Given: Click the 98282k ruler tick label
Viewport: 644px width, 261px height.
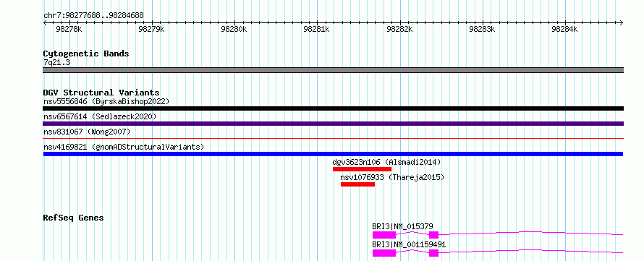Looking at the screenshot, I should [x=399, y=29].
